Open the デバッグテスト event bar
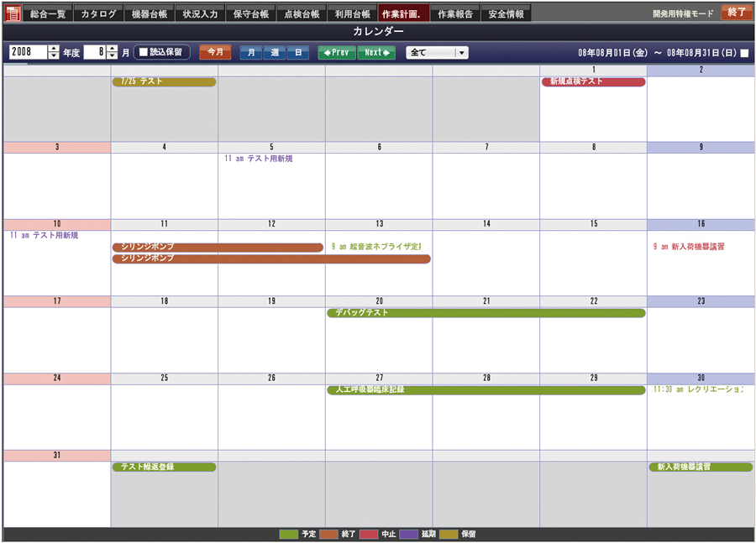This screenshot has width=756, height=543. (x=486, y=313)
